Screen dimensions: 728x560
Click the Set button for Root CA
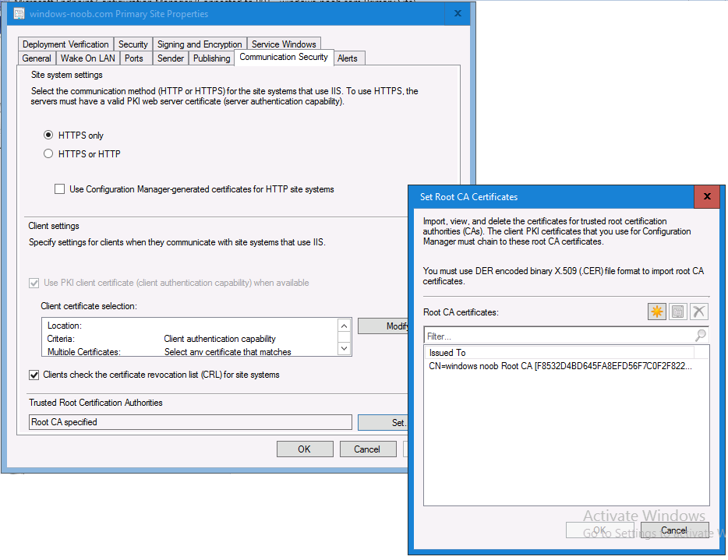[383, 422]
